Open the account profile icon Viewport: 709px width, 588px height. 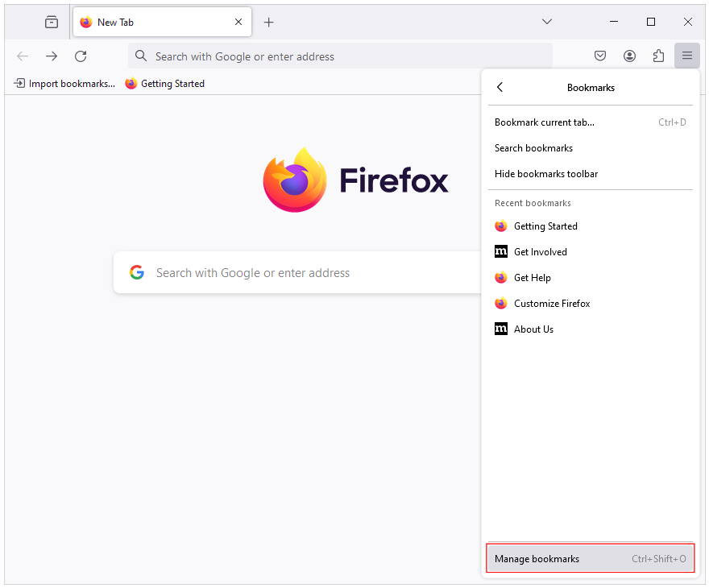click(x=629, y=56)
